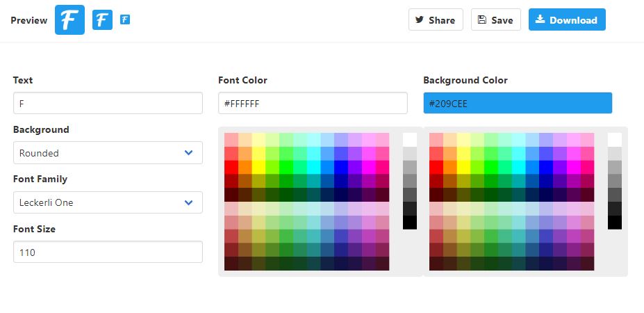Click the Font Size input field

108,252
